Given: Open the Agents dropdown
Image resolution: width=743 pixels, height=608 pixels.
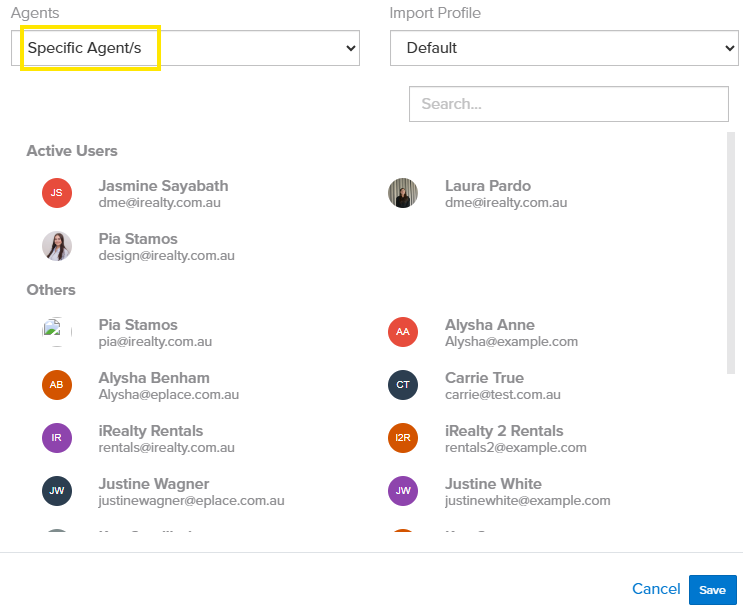Looking at the screenshot, I should coord(185,48).
